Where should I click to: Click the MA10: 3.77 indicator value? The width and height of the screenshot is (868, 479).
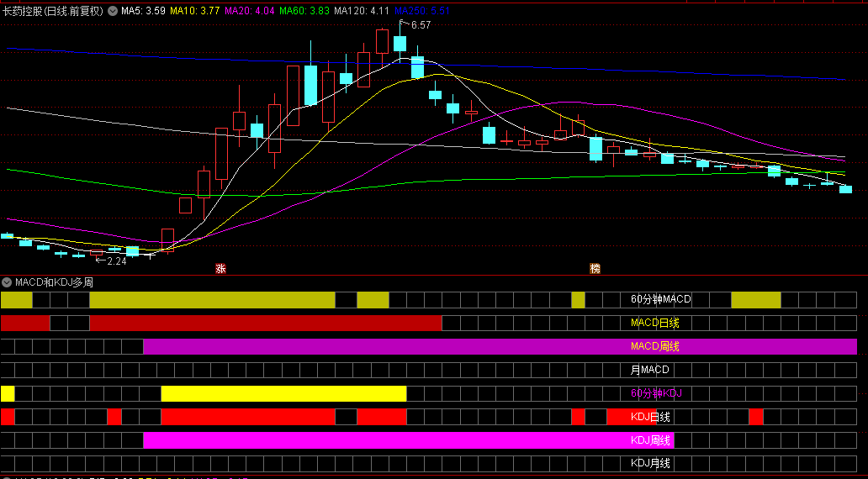click(195, 11)
